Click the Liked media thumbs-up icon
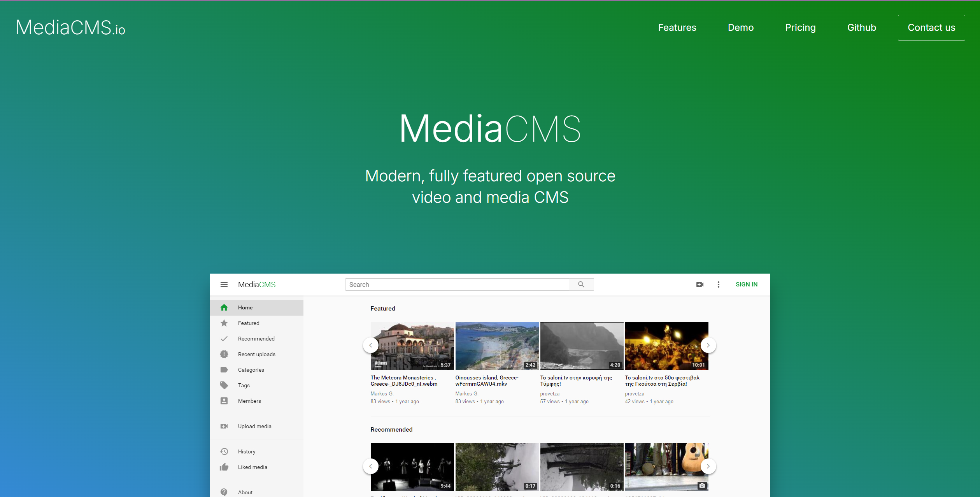Screen dimensions: 980x497 tap(224, 467)
